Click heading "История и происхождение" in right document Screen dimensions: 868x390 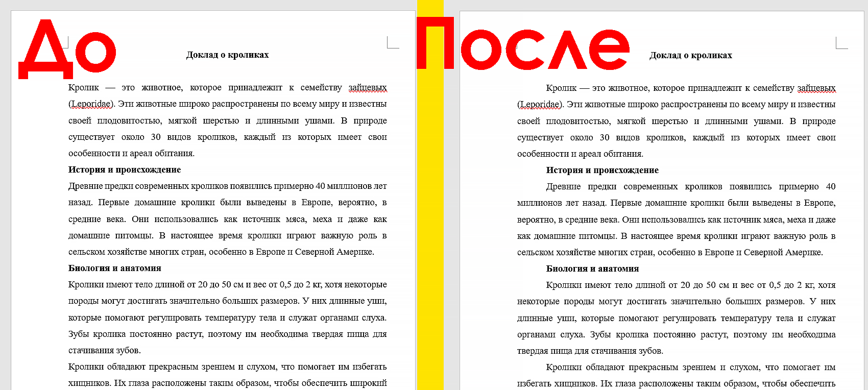pyautogui.click(x=602, y=170)
